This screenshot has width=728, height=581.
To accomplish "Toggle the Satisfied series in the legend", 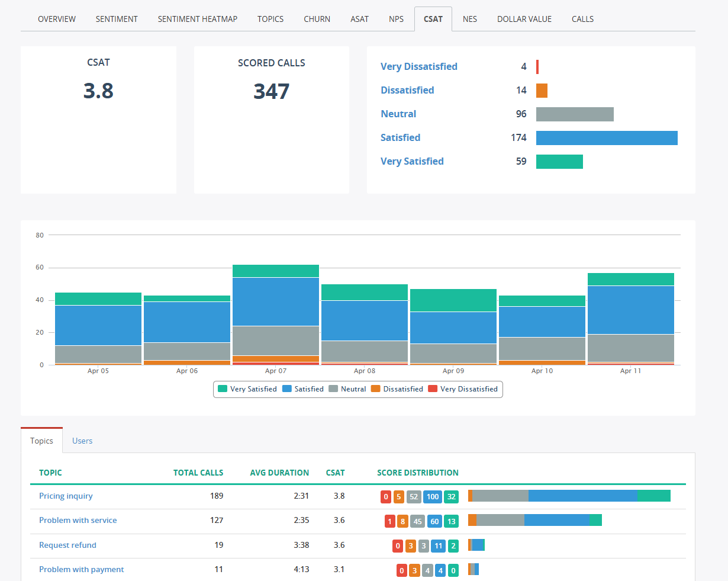I will tap(307, 389).
